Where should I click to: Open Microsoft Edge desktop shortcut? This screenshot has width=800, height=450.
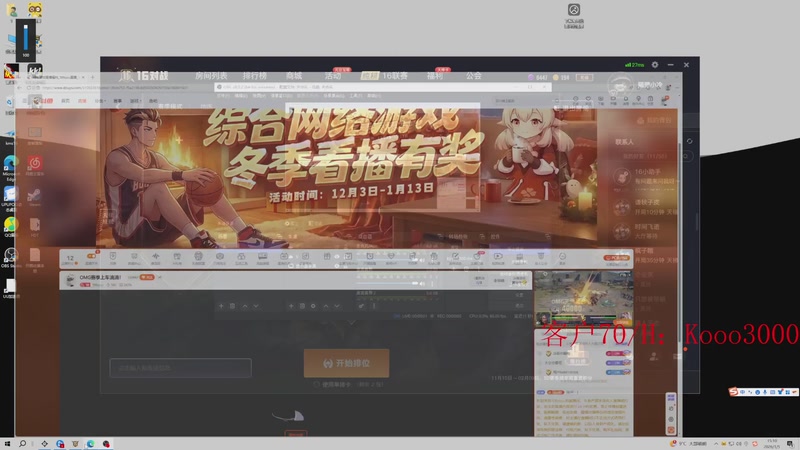pos(10,167)
